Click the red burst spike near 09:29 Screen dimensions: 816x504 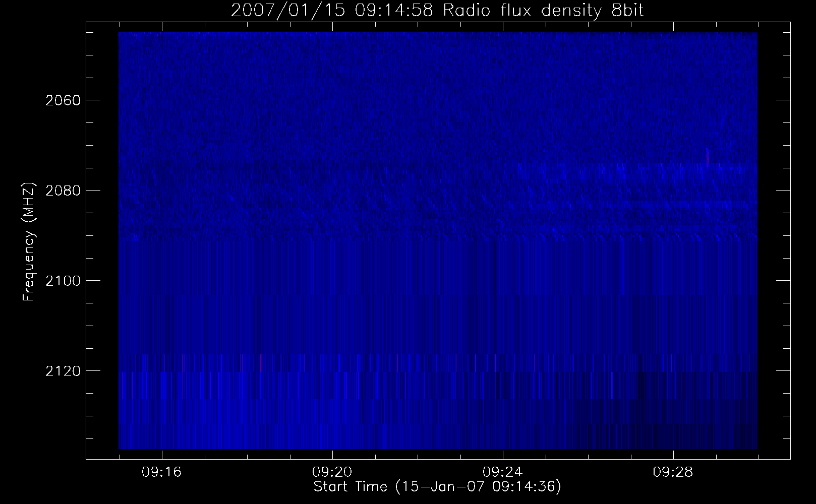pos(708,157)
